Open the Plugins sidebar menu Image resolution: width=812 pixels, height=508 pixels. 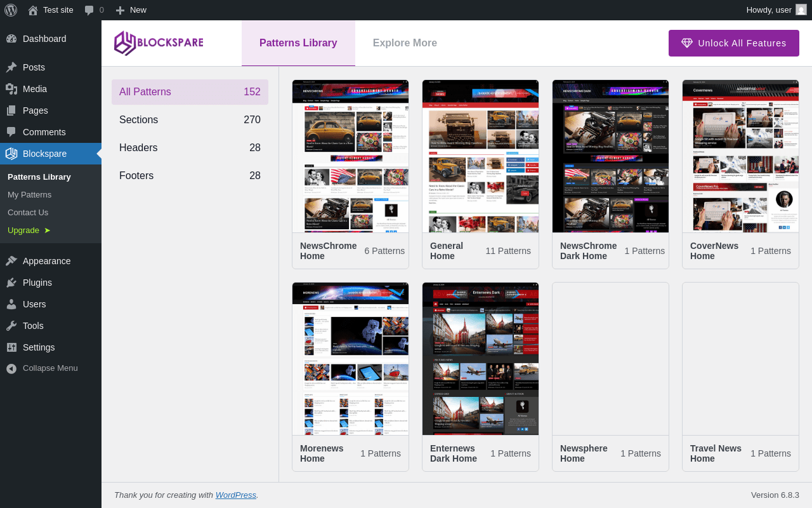[37, 283]
